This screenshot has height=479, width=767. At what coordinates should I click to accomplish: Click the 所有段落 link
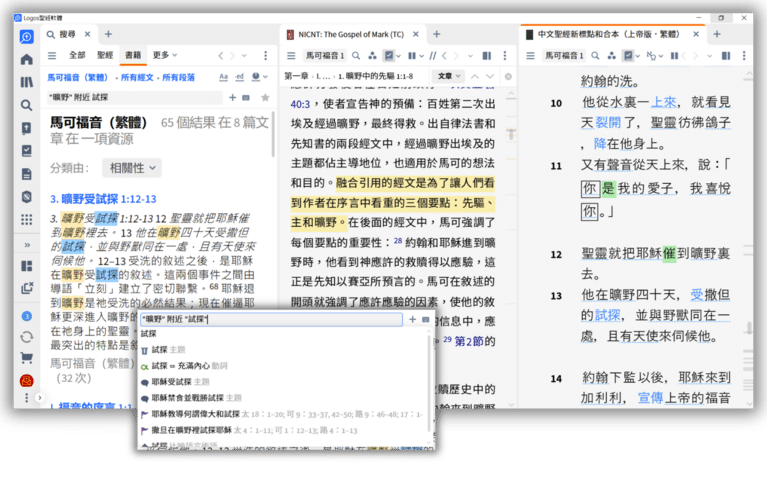tap(178, 77)
